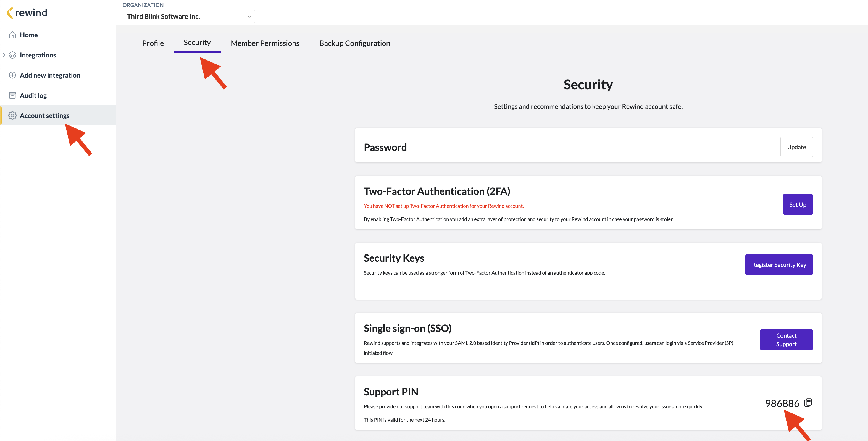868x441 pixels.
Task: Click the Rewind logo
Action: [x=27, y=12]
